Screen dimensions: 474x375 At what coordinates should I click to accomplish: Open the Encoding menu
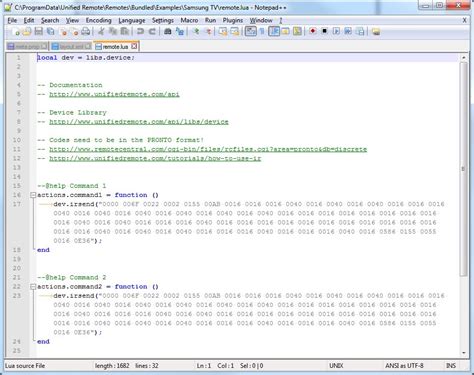pyautogui.click(x=99, y=20)
